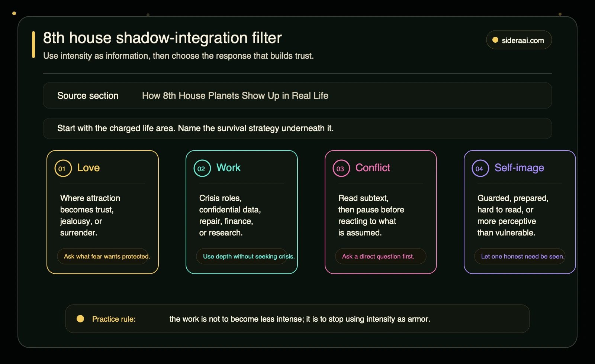Click the 'Ask a direct question first.' pill
Viewport: 595px width, 364px height.
pyautogui.click(x=381, y=256)
